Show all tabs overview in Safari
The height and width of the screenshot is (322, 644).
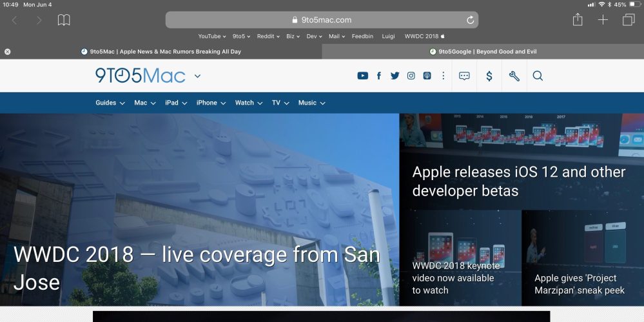(x=628, y=20)
